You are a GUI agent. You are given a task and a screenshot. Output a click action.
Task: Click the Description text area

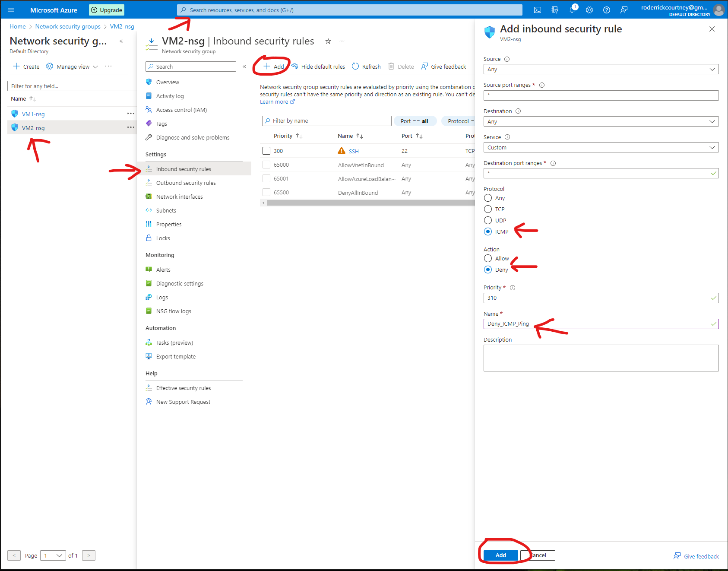(x=601, y=358)
